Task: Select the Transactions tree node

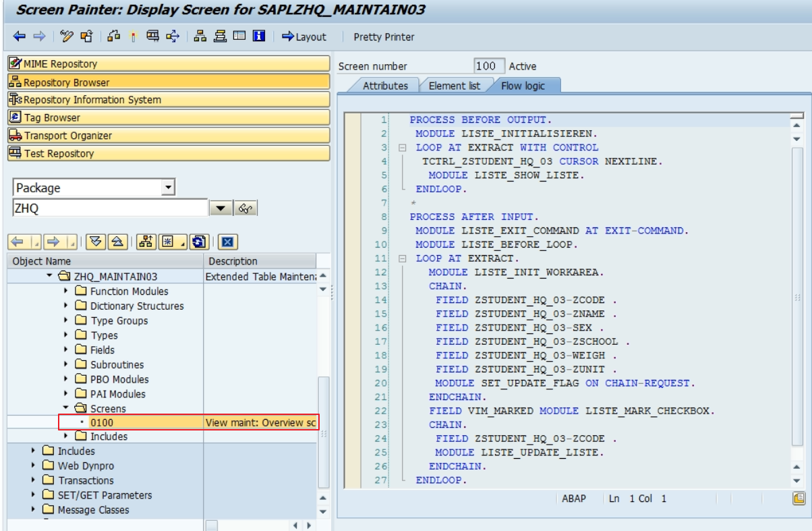Action: [x=86, y=480]
